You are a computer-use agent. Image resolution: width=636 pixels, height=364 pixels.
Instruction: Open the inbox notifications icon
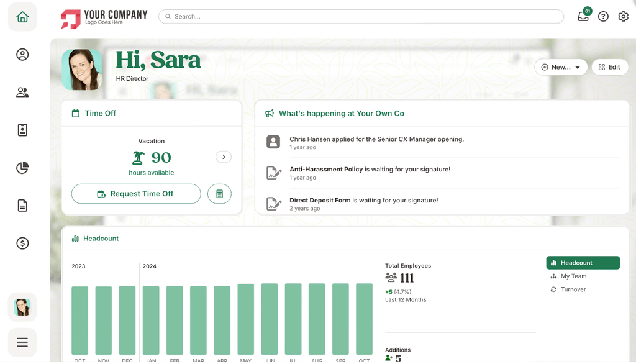pos(583,17)
